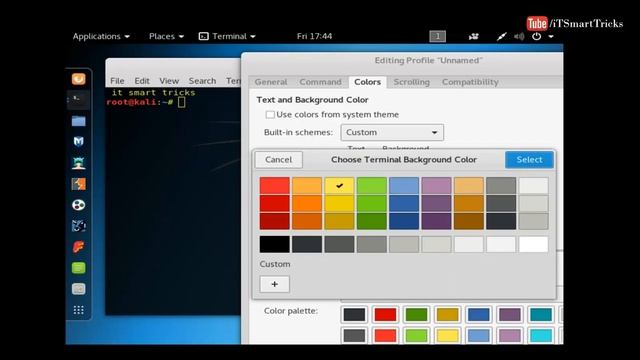640x360 pixels.
Task: Pick the medium orange swatch
Action: 307,203
